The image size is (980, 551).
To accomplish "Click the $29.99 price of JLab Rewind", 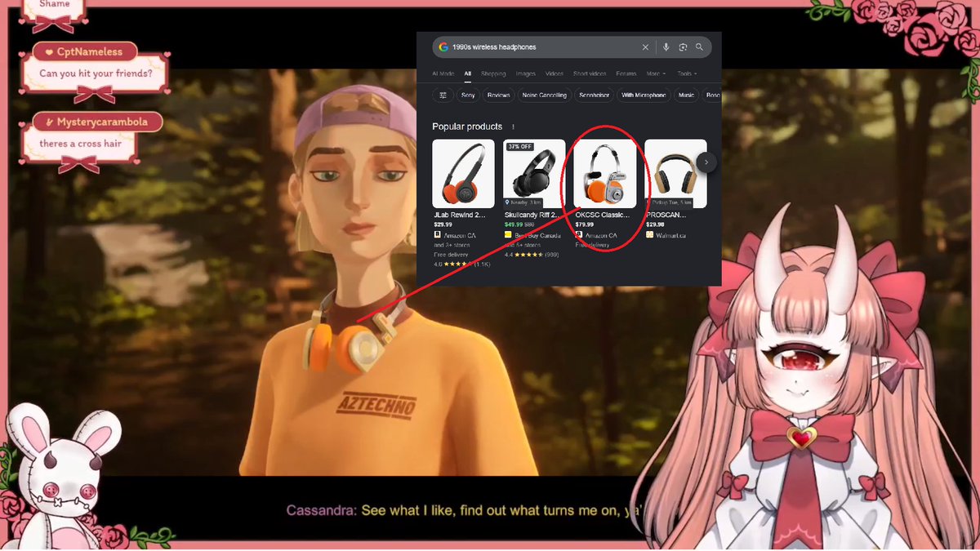I will (x=443, y=224).
